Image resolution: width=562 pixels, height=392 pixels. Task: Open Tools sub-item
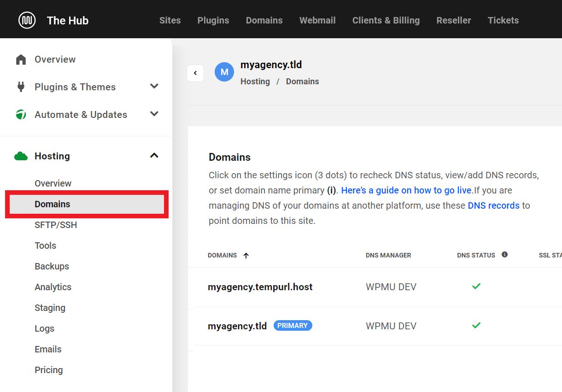point(45,246)
